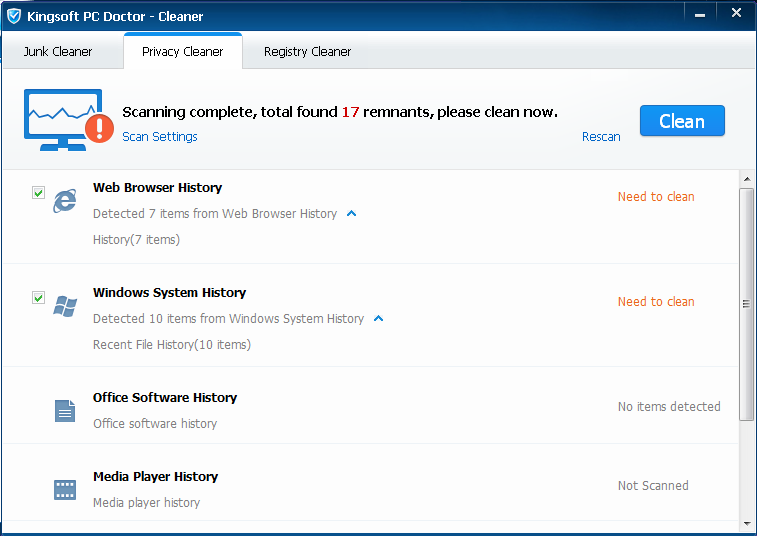Click Web Browser History 'Need to clean' status
757x536 pixels.
click(656, 197)
